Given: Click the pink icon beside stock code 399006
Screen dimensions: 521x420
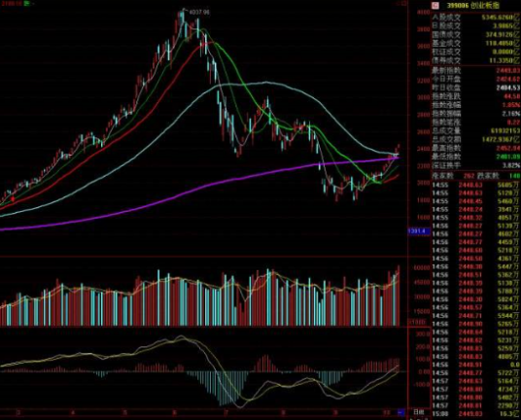Looking at the screenshot, I should click(x=435, y=6).
